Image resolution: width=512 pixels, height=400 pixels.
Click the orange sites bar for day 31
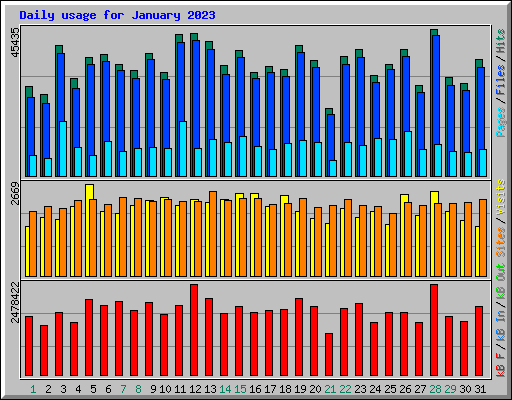483,238
